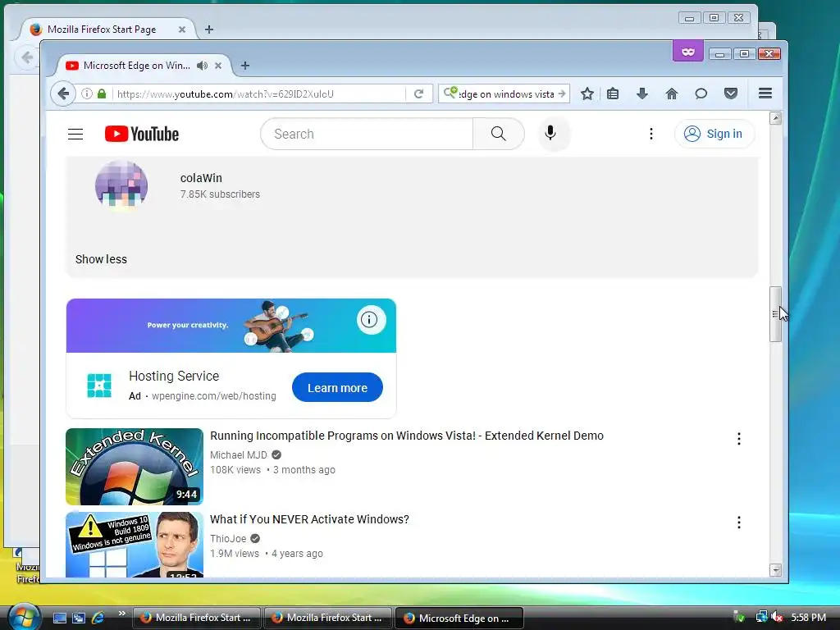This screenshot has height=630, width=840.
Task: Bookmark this page with the star icon
Action: pyautogui.click(x=587, y=94)
